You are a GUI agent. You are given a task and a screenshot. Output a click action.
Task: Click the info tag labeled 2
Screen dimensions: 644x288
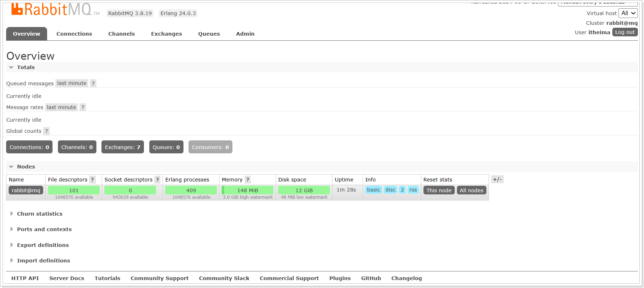(x=402, y=190)
